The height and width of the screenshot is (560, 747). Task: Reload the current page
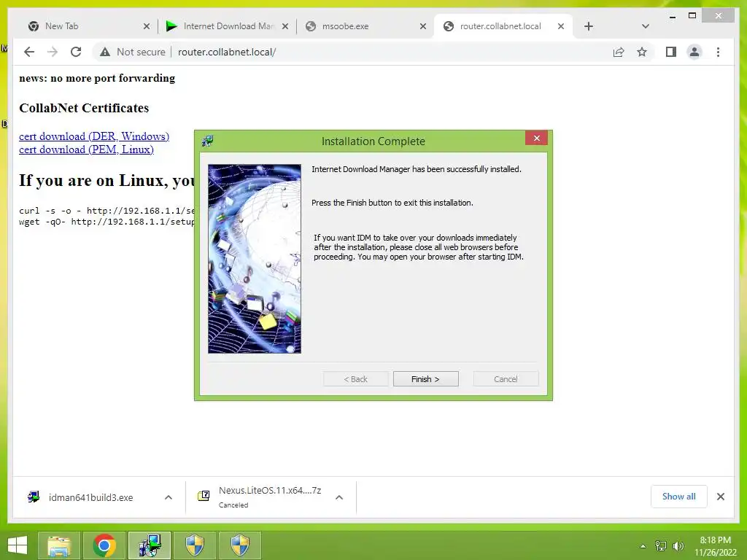[x=76, y=52]
